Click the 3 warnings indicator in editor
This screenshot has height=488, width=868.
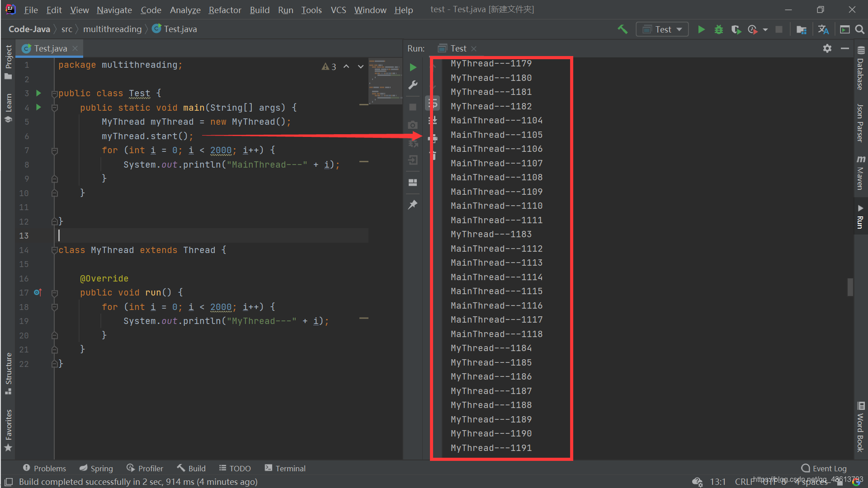point(329,66)
